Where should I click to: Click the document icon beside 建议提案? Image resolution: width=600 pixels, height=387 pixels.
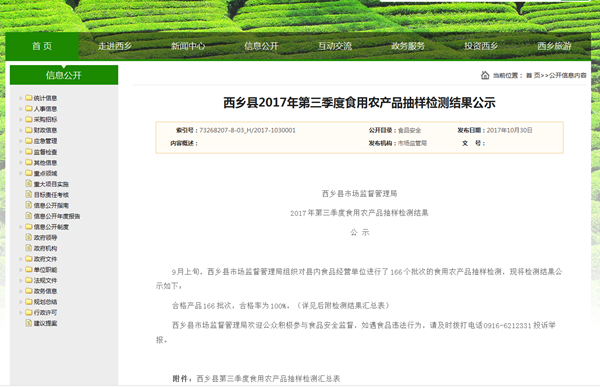[29, 323]
